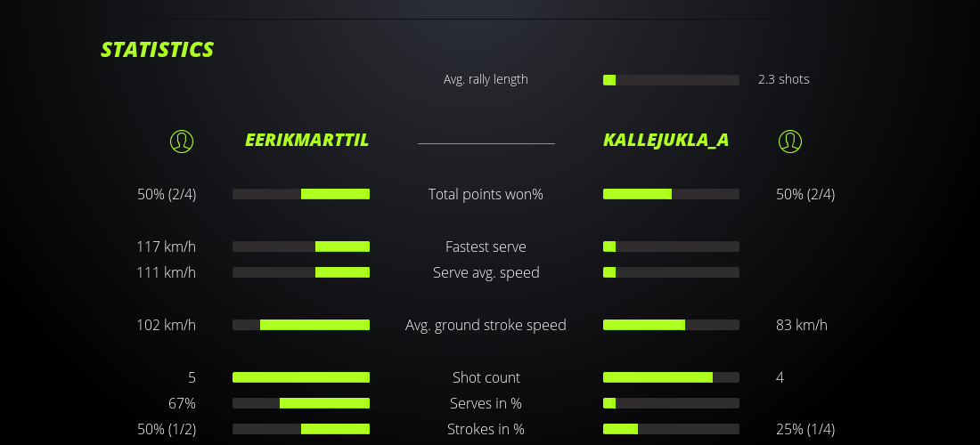Click EERIKMARTTIL's Serves in % bar
Image resolution: width=980 pixels, height=445 pixels.
click(x=301, y=403)
